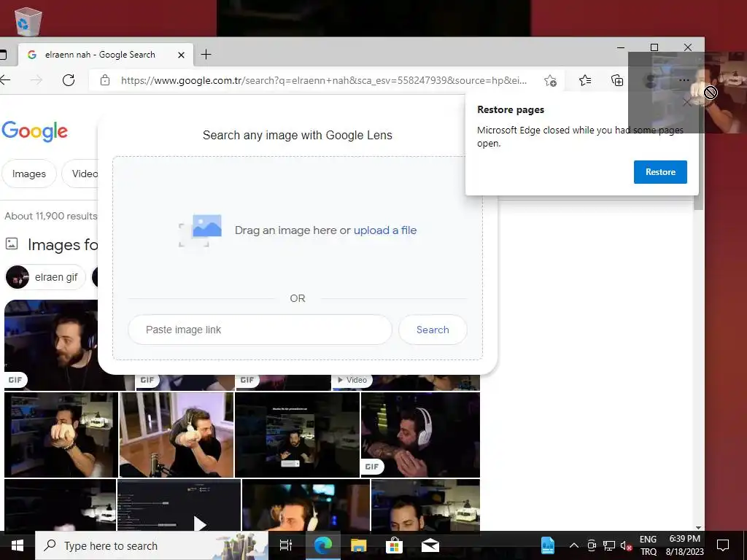This screenshot has width=747, height=560.
Task: Open the Meet Now camera tray icon
Action: [x=592, y=545]
